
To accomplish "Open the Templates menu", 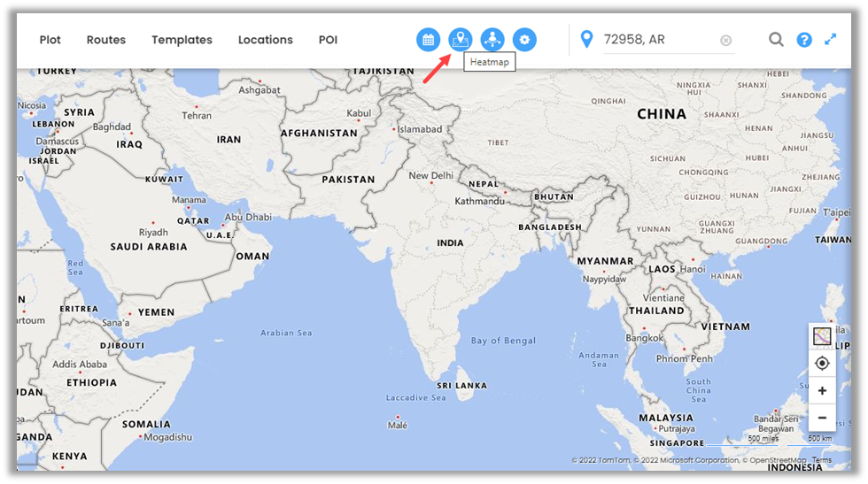I will [182, 40].
